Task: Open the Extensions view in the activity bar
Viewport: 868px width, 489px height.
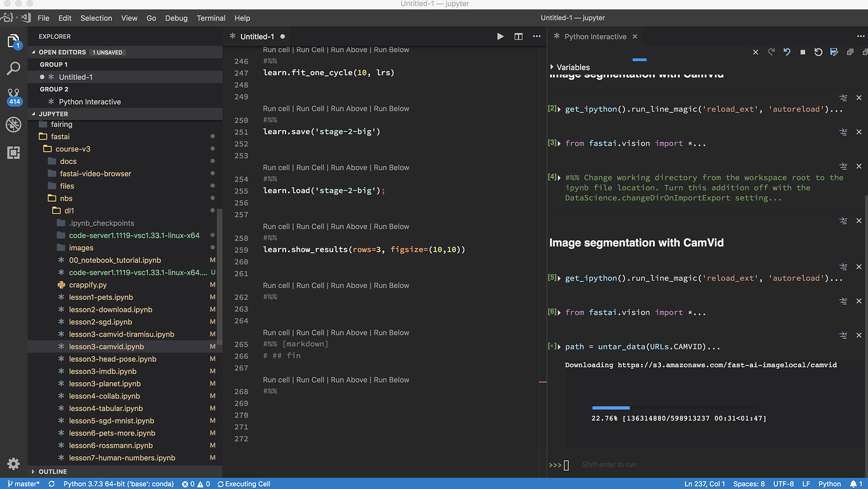Action: [13, 153]
